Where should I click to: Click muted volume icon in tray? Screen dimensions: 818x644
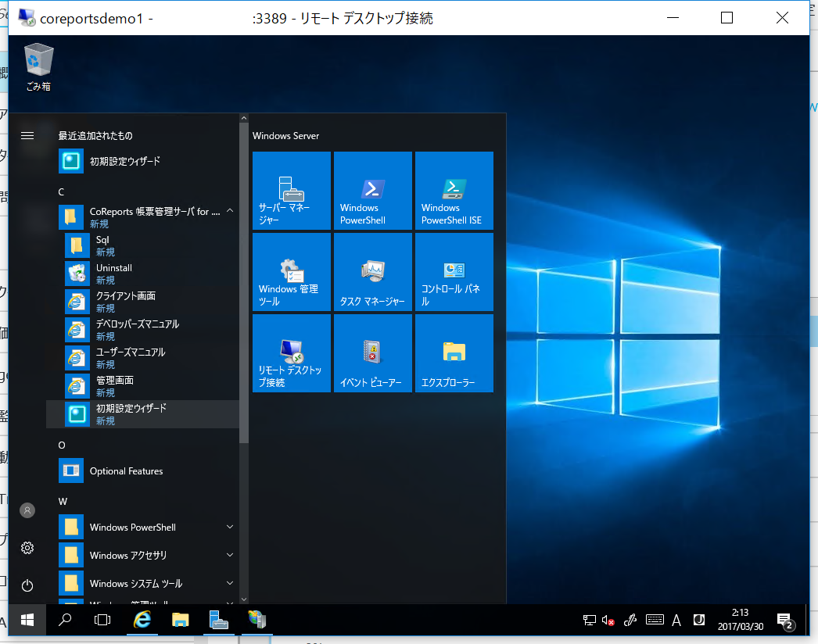(x=608, y=620)
